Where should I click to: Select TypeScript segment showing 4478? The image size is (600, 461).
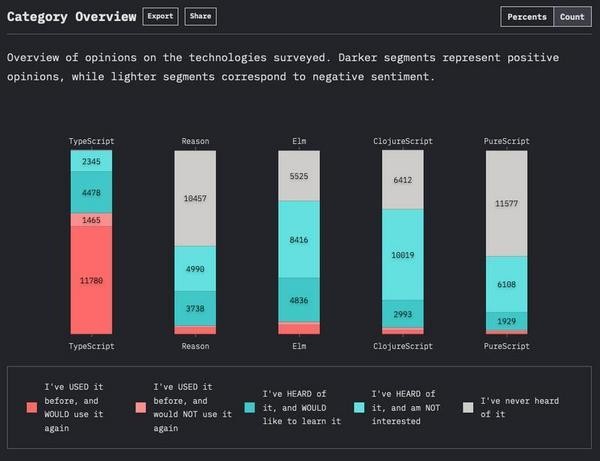91,192
